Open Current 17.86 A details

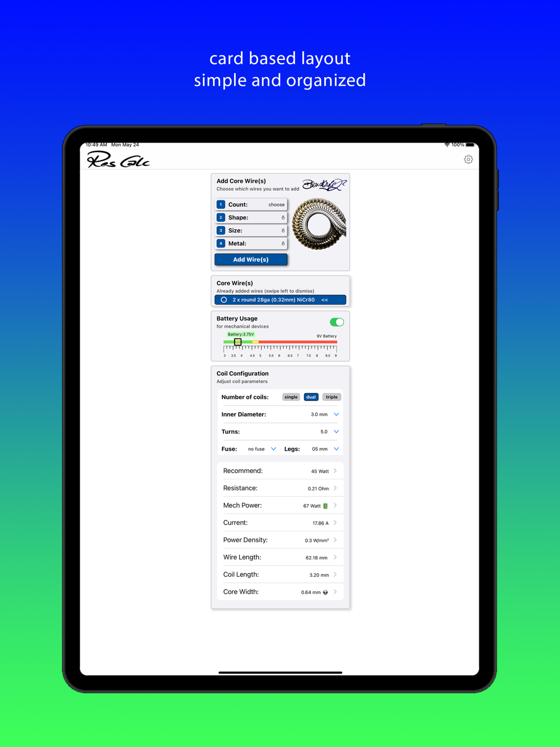(280, 523)
